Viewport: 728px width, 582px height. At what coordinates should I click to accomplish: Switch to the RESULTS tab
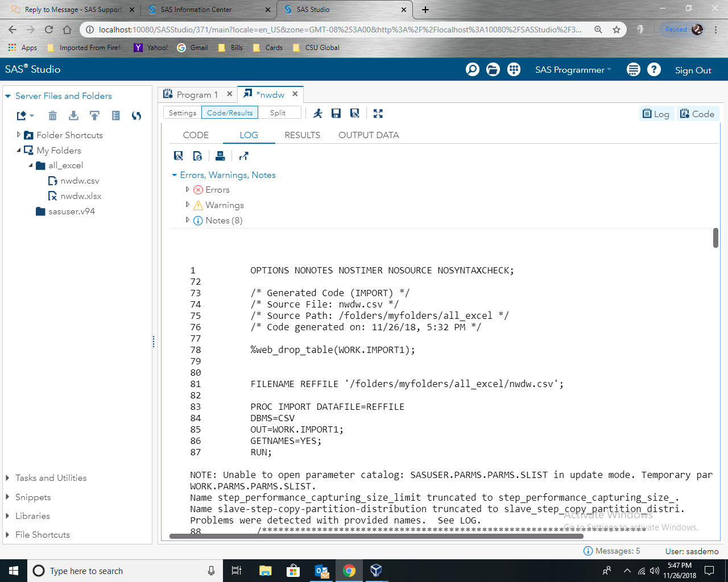302,135
